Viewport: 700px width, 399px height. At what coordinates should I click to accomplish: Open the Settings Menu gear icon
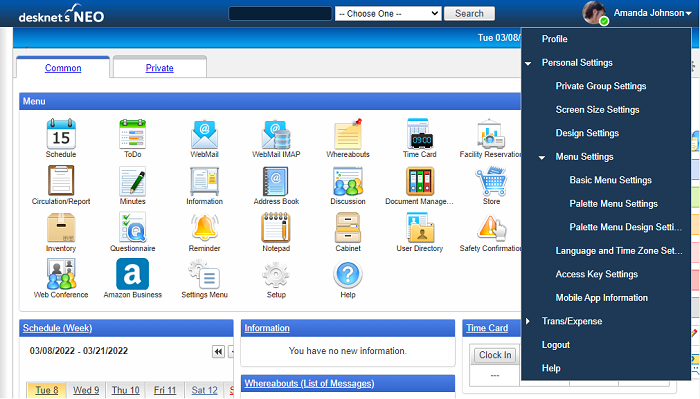pos(204,275)
